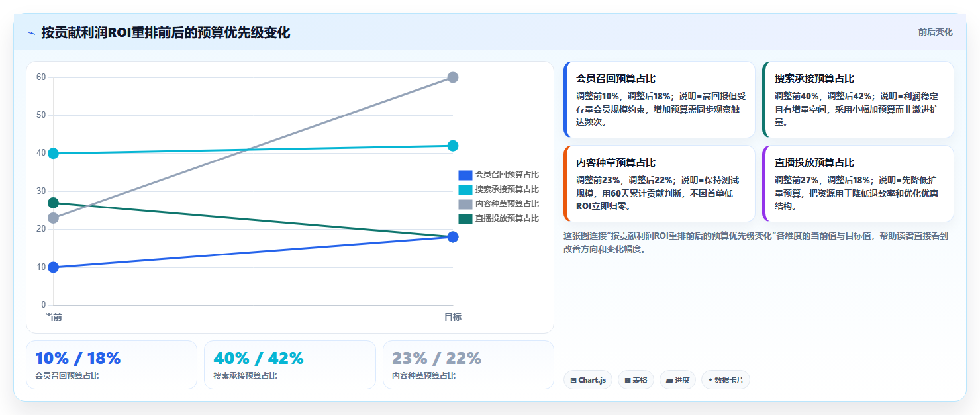
Task: Click the gray data point at 当前 23
Action: pos(54,218)
